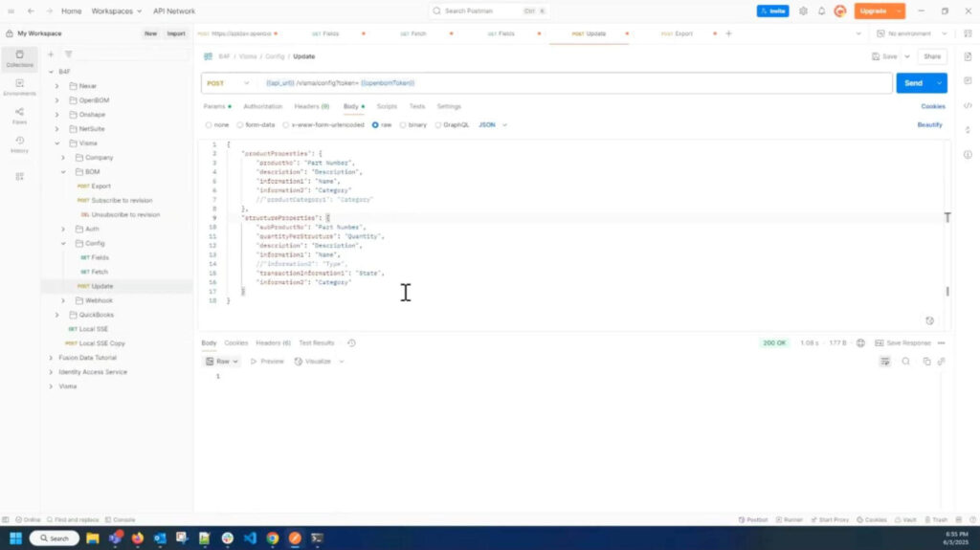The width and height of the screenshot is (980, 550).
Task: Open the Windows Start menu
Action: (15, 539)
